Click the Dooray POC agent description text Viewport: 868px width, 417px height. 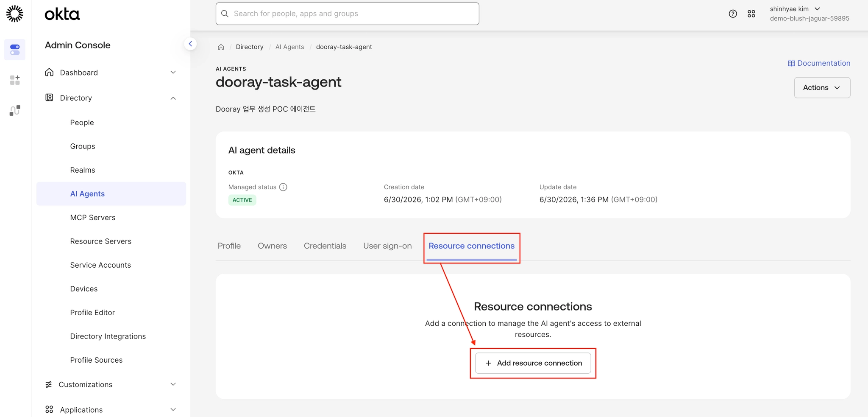click(266, 109)
